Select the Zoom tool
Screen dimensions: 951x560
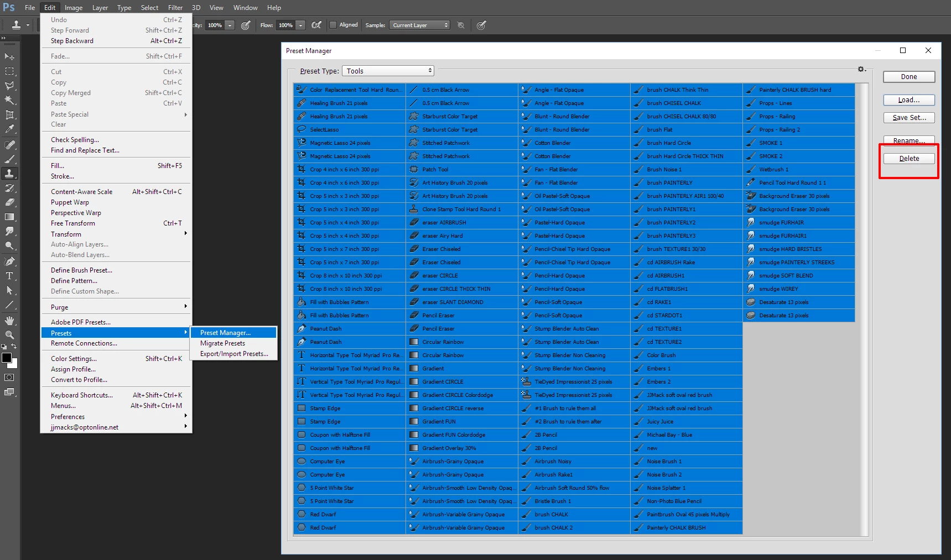pyautogui.click(x=9, y=335)
